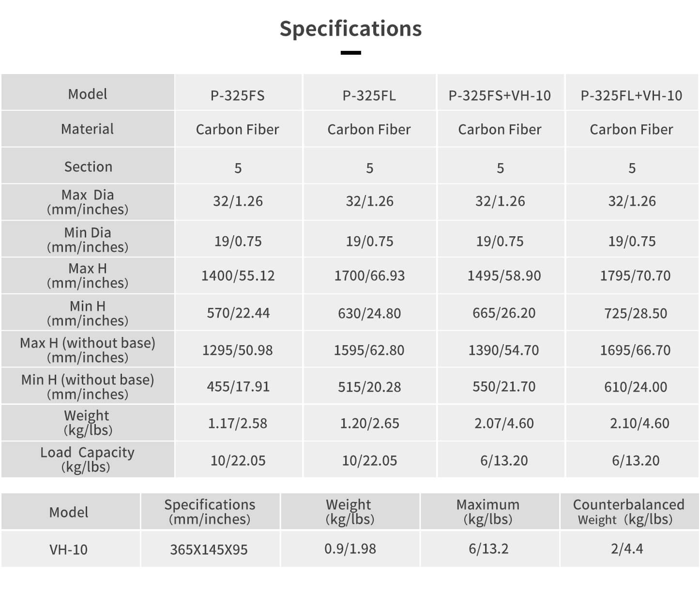Click the 550/21.70 min height cell
The image size is (700, 594).
point(504,387)
